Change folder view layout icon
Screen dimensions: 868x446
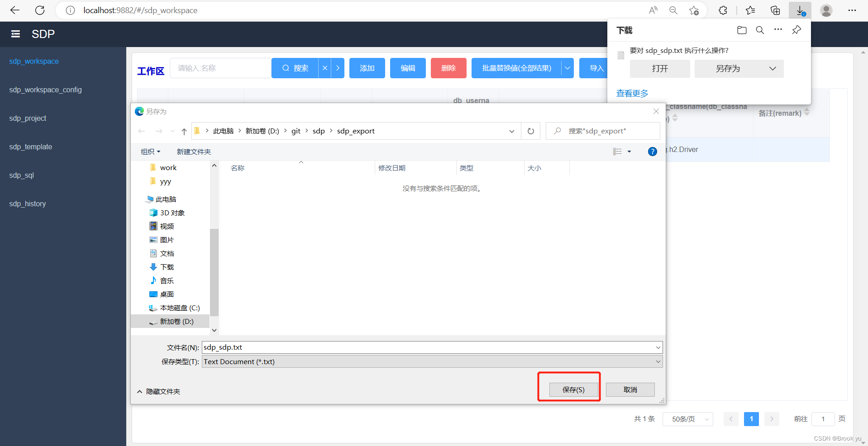[617, 152]
